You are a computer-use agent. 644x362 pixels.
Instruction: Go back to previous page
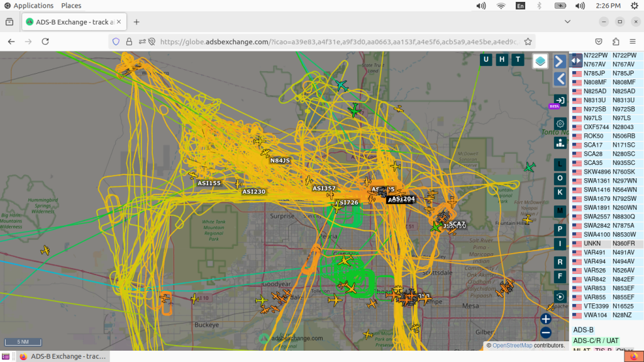[11, 42]
